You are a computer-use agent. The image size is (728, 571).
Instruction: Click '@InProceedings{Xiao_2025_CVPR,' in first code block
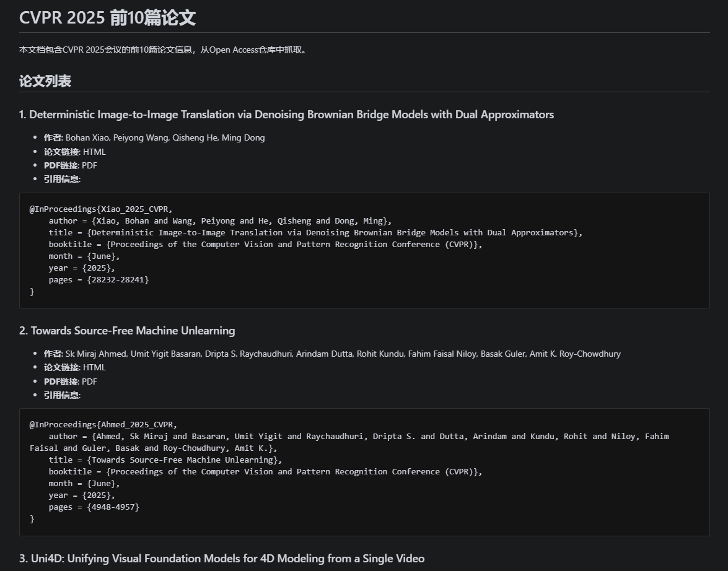101,209
